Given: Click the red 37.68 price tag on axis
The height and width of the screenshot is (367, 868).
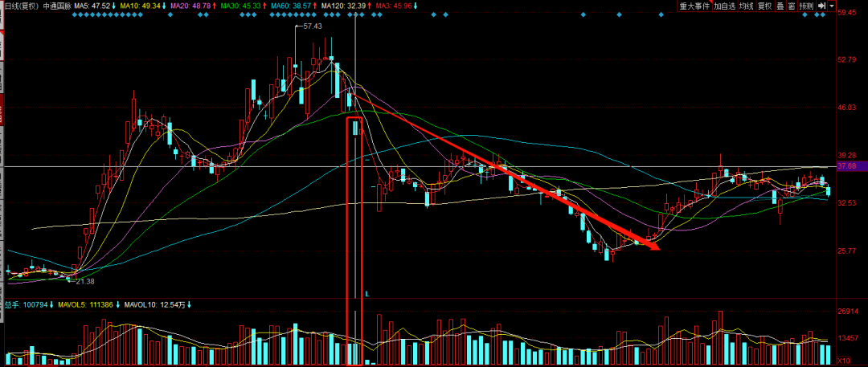Looking at the screenshot, I should pos(845,166).
